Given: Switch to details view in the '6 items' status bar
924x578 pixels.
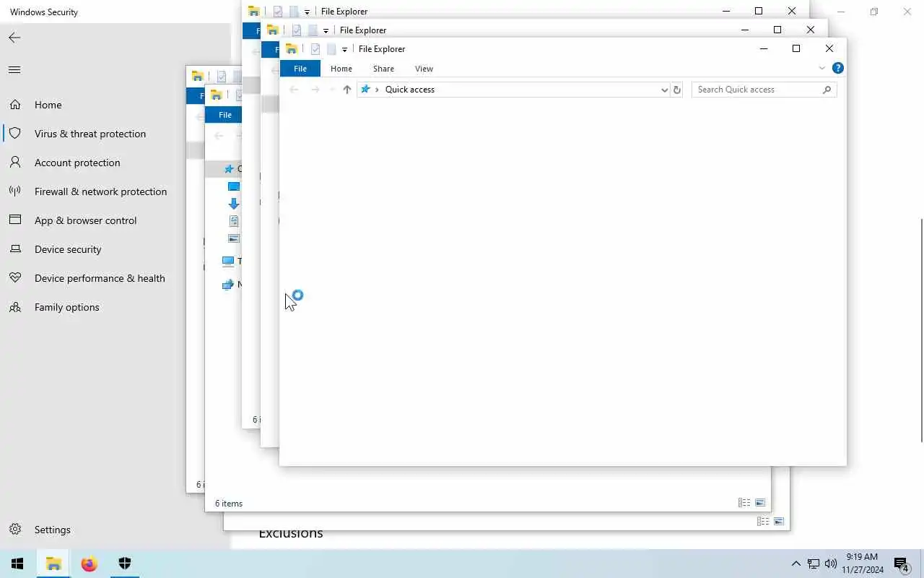Looking at the screenshot, I should pyautogui.click(x=744, y=503).
